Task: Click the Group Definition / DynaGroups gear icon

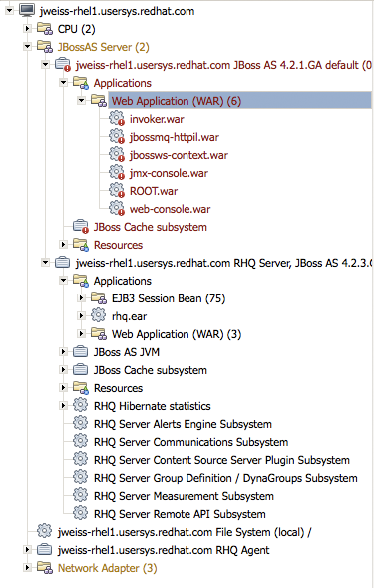Action: 80,478
